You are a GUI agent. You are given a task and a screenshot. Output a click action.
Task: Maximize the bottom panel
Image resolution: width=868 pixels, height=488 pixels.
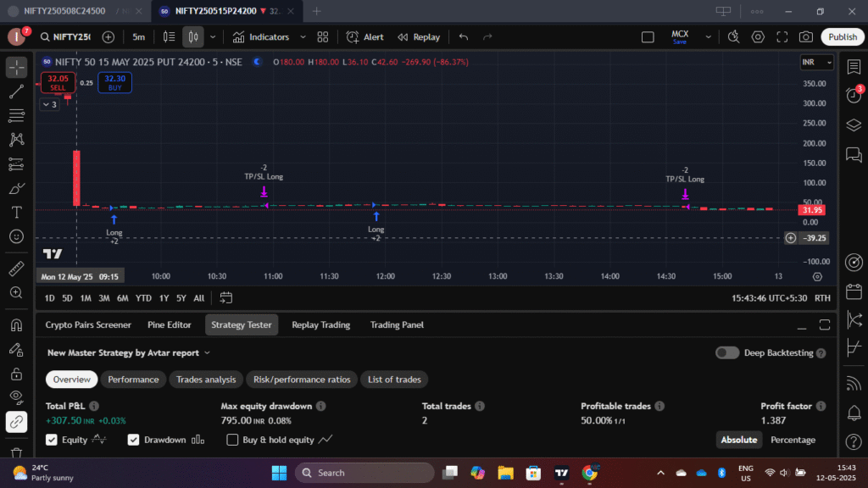825,325
